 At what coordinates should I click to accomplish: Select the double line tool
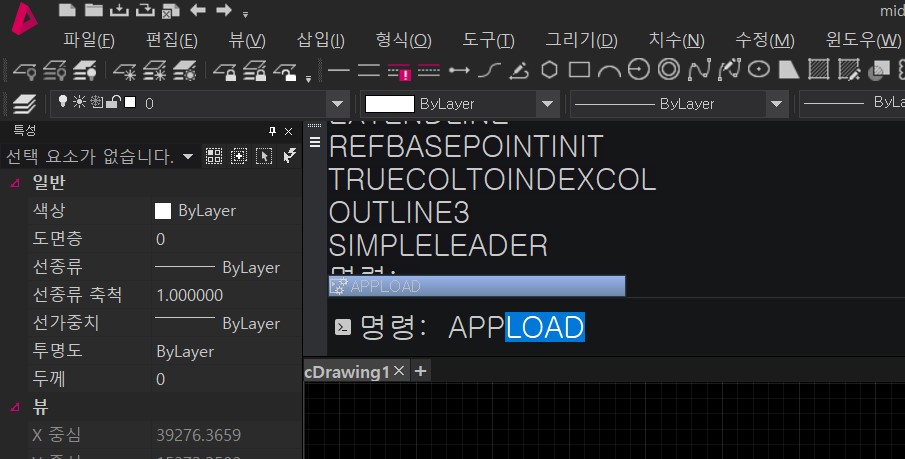click(x=368, y=71)
